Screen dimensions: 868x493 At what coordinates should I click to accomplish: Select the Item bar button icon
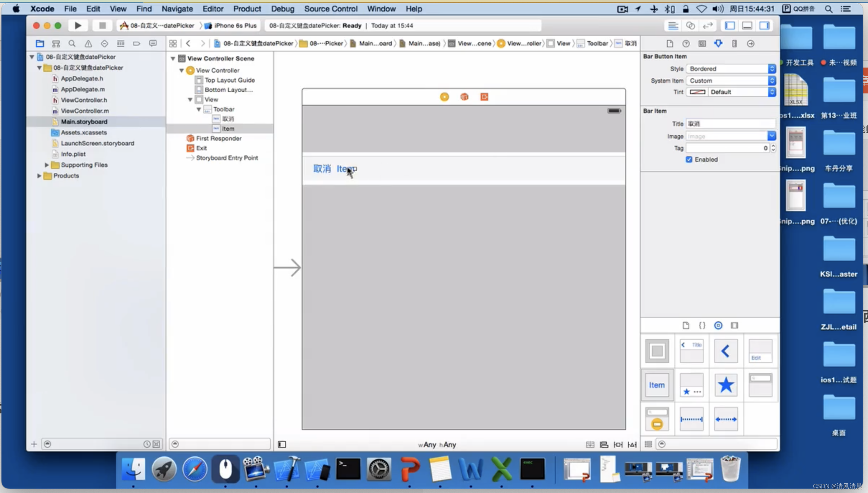(656, 384)
